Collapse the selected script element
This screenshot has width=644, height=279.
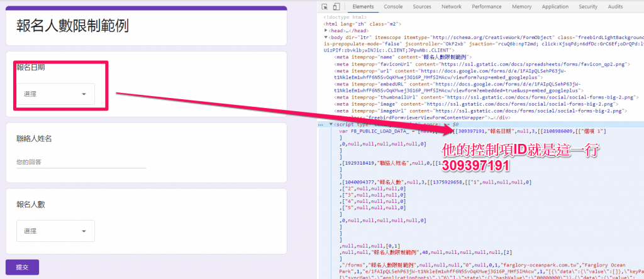pyautogui.click(x=331, y=124)
